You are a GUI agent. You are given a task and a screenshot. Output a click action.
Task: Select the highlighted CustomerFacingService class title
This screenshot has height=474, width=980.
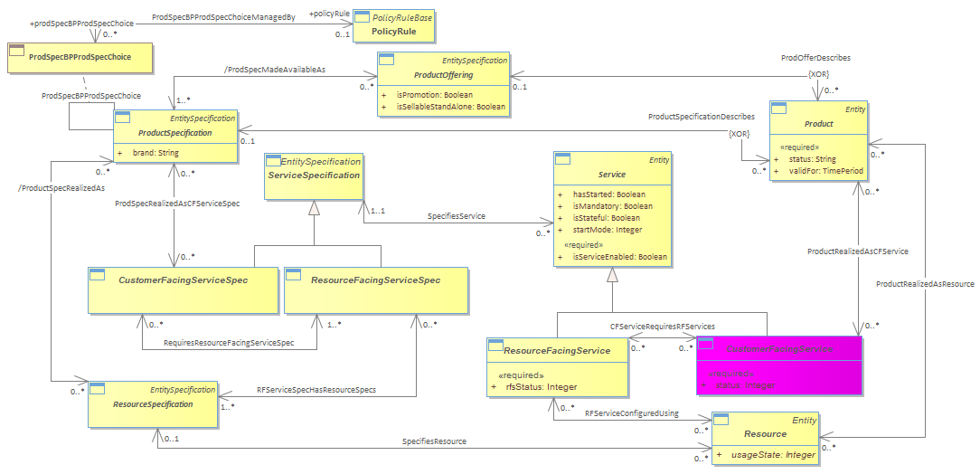tap(779, 349)
